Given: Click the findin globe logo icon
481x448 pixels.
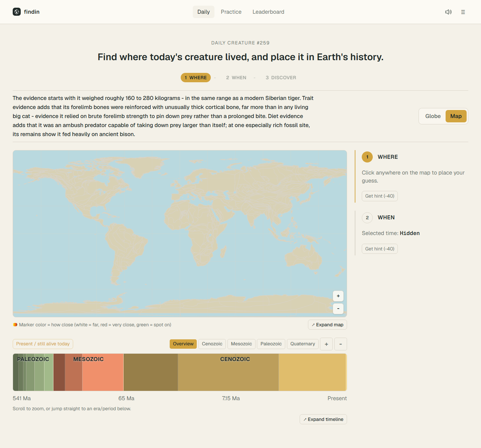Looking at the screenshot, I should click(17, 12).
